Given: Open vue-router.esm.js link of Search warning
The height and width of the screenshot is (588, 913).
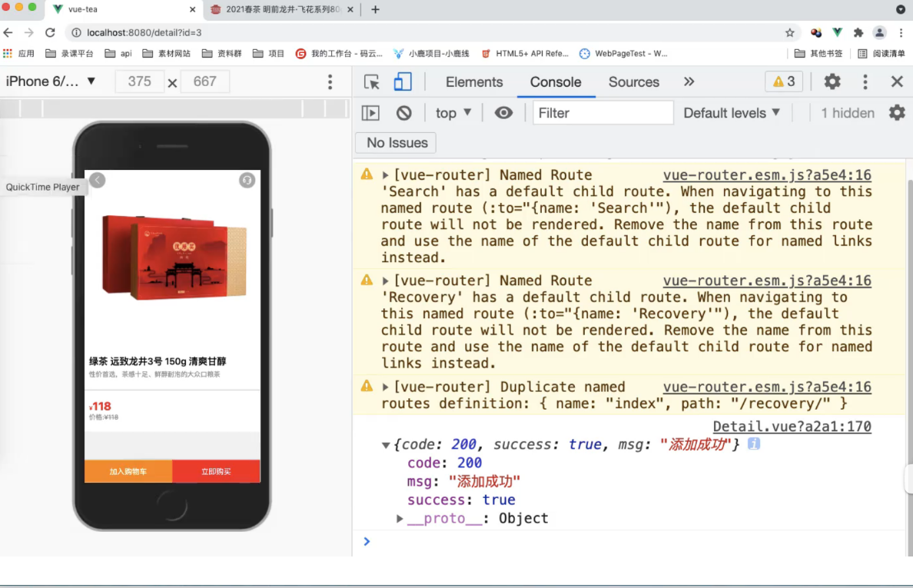Looking at the screenshot, I should (767, 174).
